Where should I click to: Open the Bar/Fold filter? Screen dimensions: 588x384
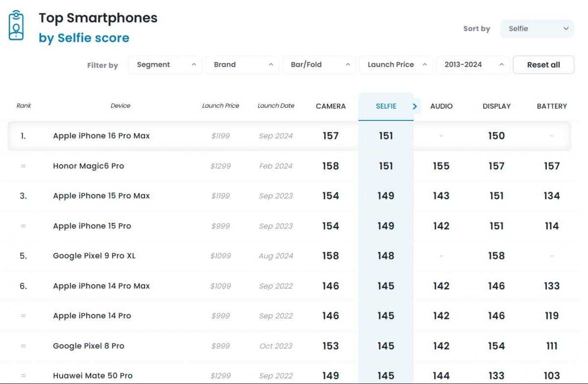[x=319, y=65]
